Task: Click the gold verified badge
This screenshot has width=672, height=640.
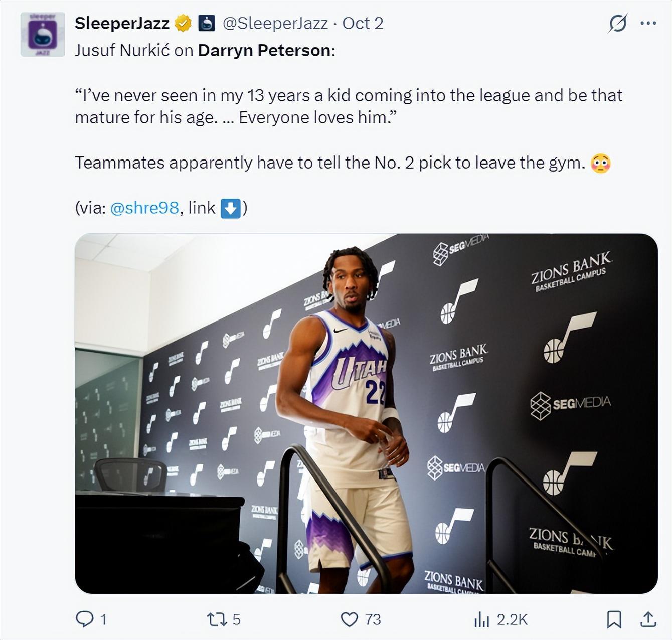Action: pyautogui.click(x=183, y=23)
